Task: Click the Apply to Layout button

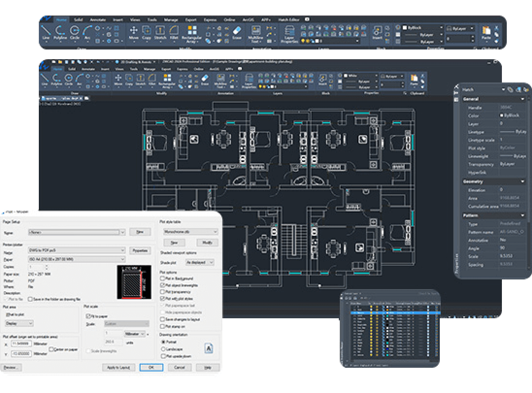Action: pyautogui.click(x=118, y=367)
